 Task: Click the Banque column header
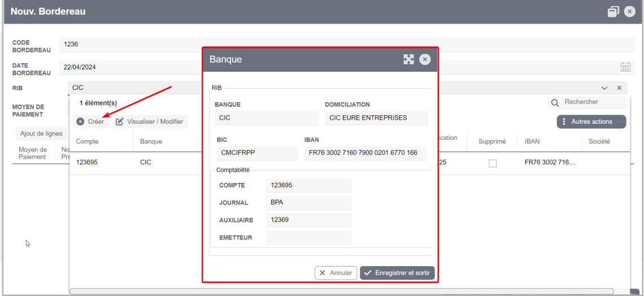(x=151, y=141)
